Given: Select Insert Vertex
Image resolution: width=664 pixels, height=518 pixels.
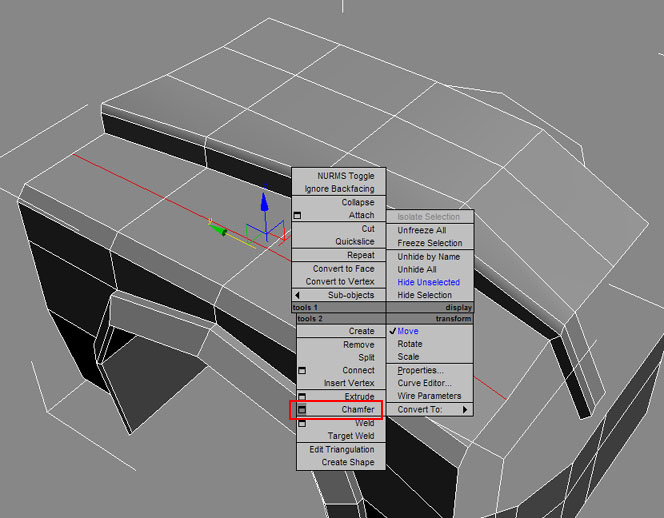Looking at the screenshot, I should [x=349, y=383].
